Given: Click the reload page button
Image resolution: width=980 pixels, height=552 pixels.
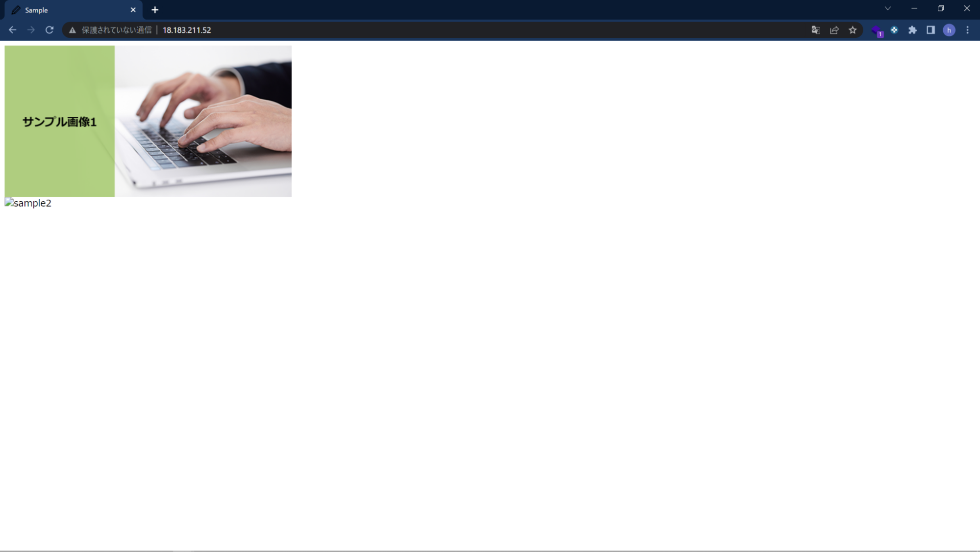Looking at the screenshot, I should pos(49,29).
